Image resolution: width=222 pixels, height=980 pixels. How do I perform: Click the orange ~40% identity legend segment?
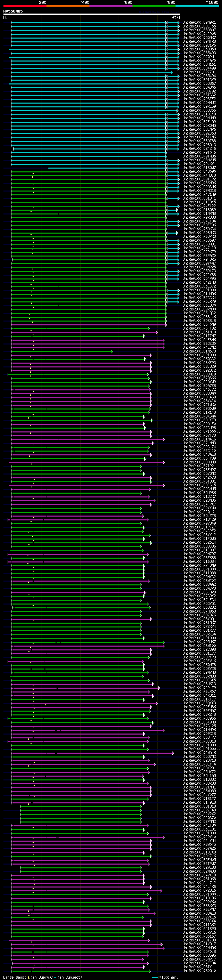click(x=68, y=6)
